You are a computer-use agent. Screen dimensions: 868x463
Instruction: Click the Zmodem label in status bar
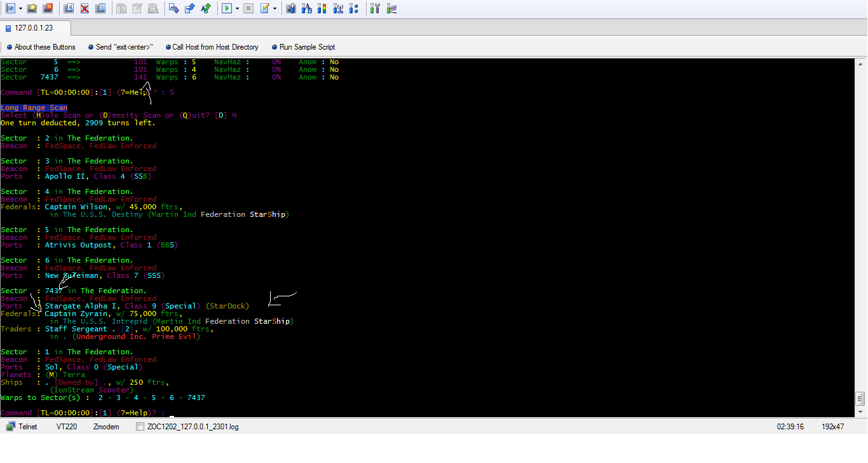point(106,427)
